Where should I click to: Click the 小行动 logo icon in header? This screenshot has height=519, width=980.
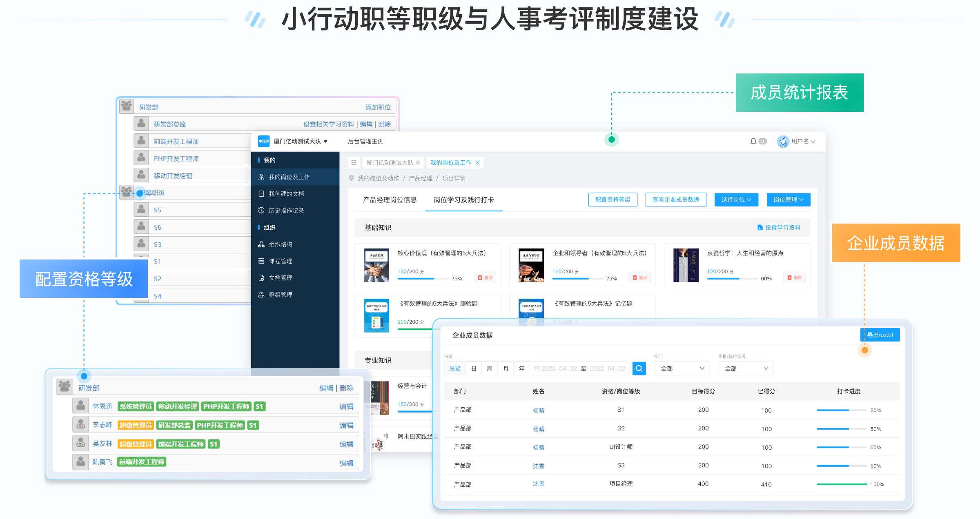(264, 141)
